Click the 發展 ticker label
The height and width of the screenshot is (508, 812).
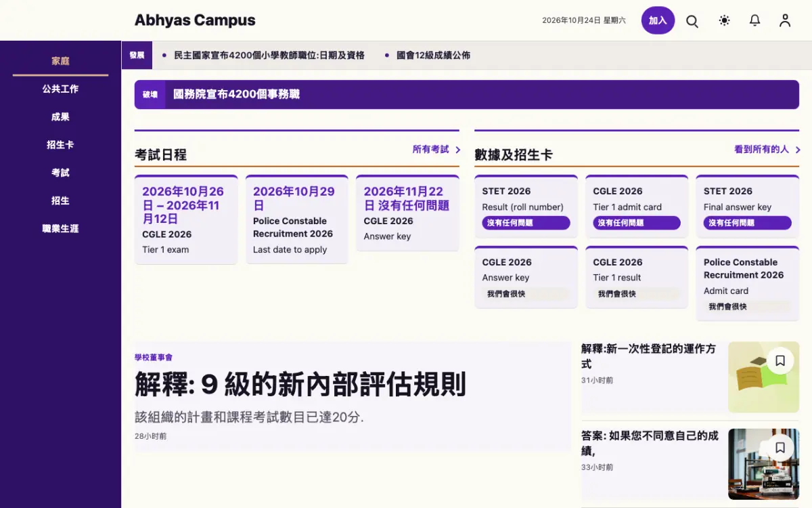pyautogui.click(x=137, y=56)
